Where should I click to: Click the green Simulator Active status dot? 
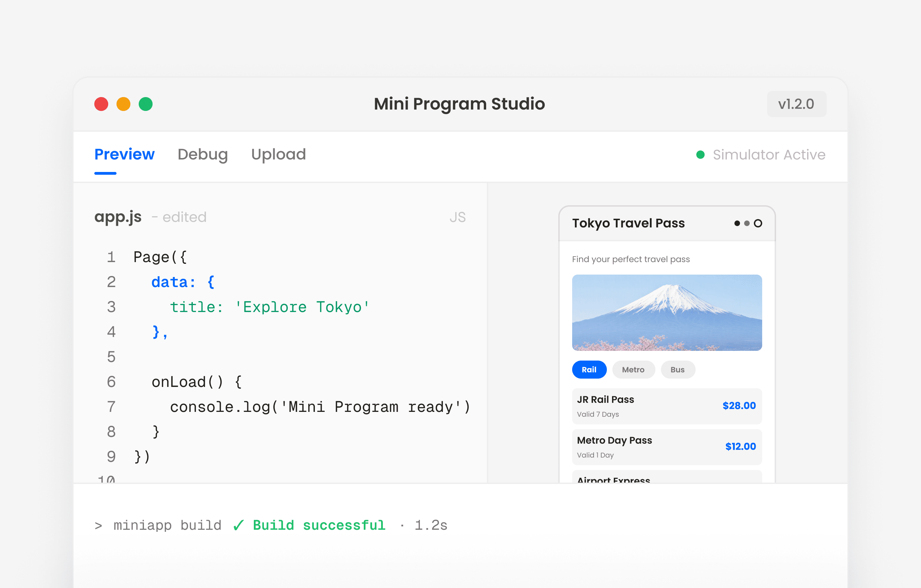[x=700, y=155]
